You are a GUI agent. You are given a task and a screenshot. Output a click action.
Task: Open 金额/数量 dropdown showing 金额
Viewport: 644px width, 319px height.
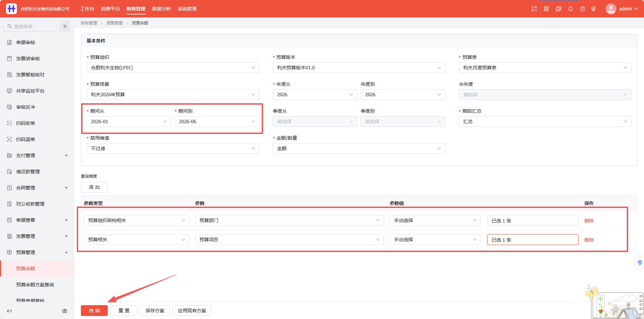[359, 148]
